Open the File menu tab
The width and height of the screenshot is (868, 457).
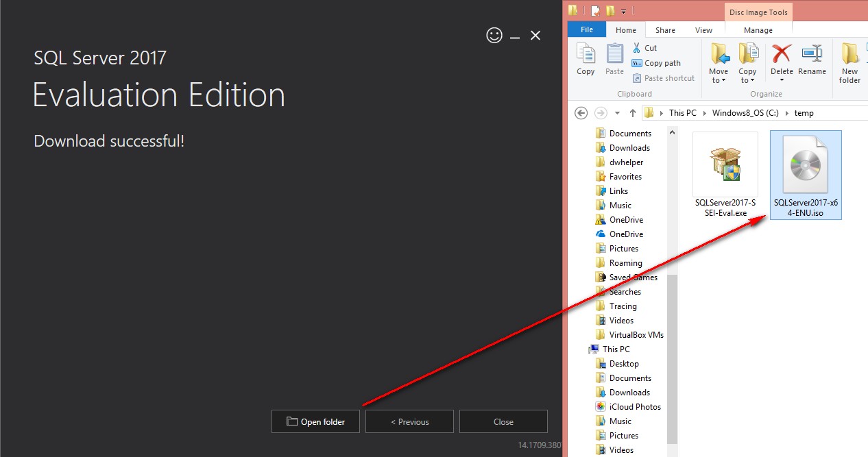(x=587, y=30)
